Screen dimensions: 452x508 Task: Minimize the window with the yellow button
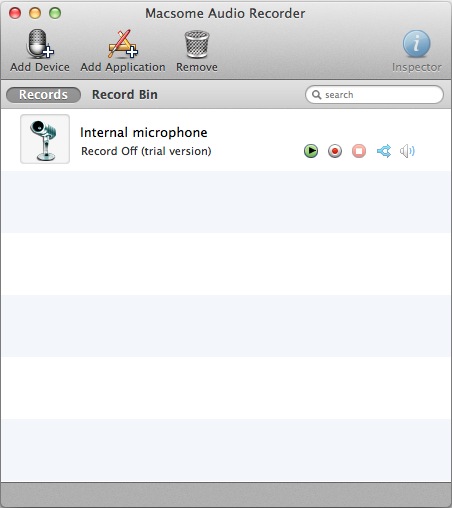pyautogui.click(x=35, y=13)
